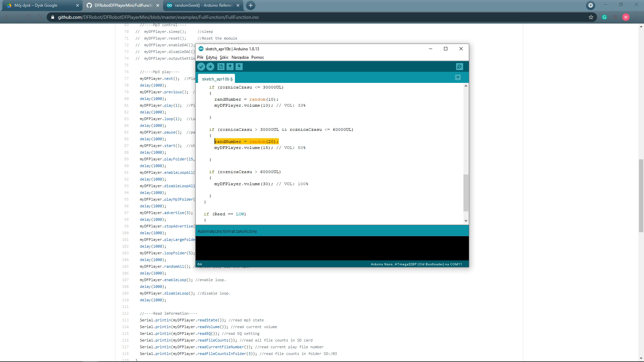Click the GitHub page scrollbar thumb
The image size is (644, 362).
641,196
